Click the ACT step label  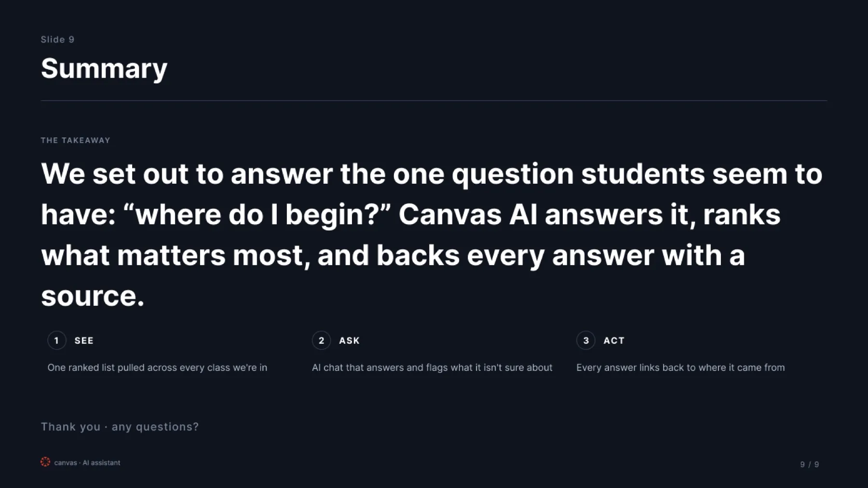point(614,340)
